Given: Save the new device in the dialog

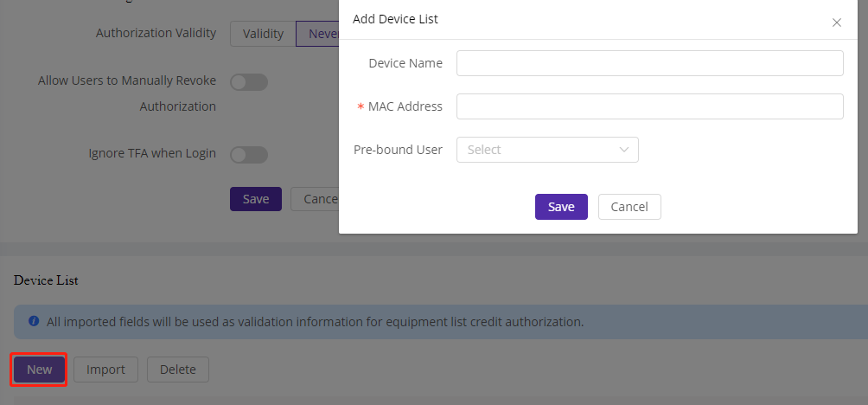Looking at the screenshot, I should (561, 207).
